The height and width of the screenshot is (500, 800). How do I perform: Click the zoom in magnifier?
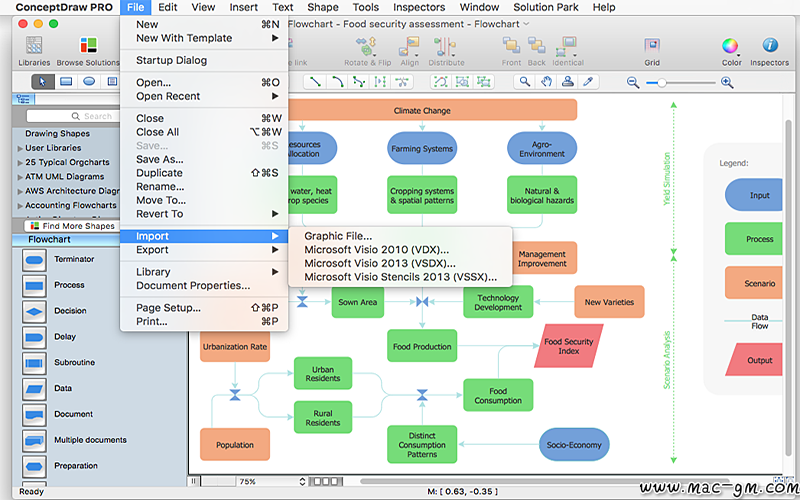(727, 82)
